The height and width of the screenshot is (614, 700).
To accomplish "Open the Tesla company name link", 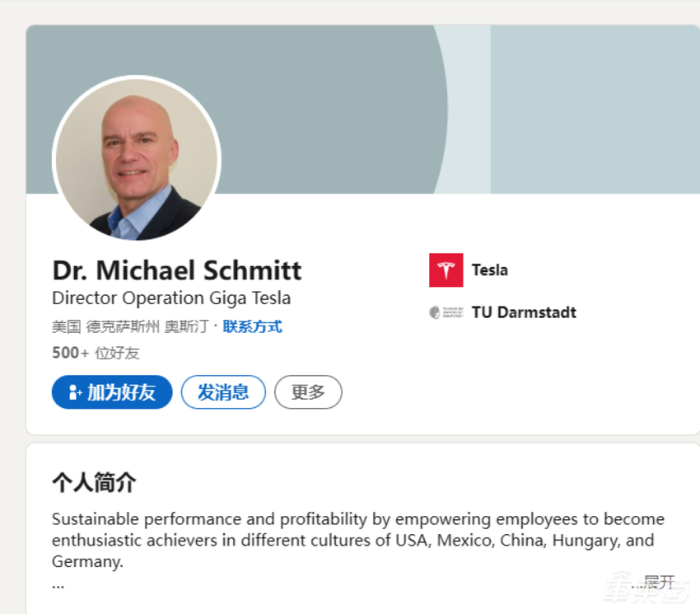I will pos(489,270).
